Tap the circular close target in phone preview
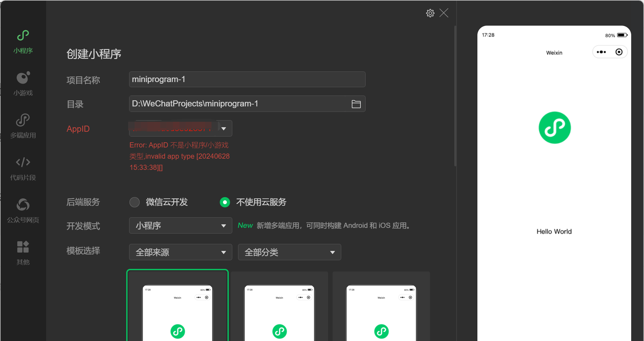This screenshot has width=644, height=341. pos(619,52)
